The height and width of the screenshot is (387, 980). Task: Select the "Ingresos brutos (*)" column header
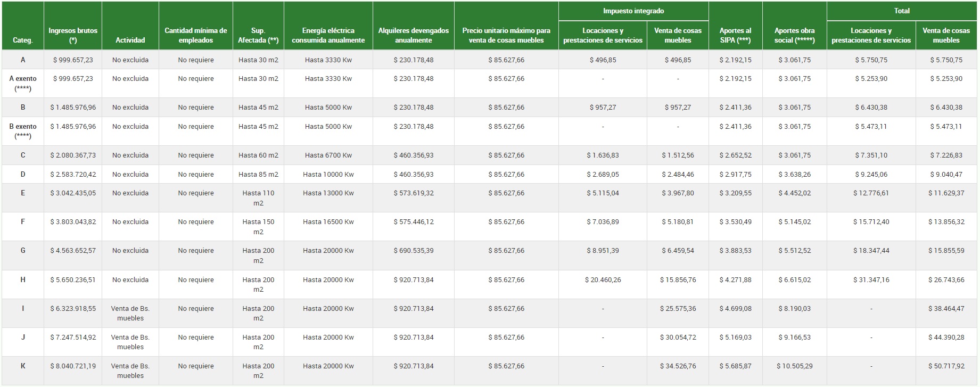(x=73, y=35)
